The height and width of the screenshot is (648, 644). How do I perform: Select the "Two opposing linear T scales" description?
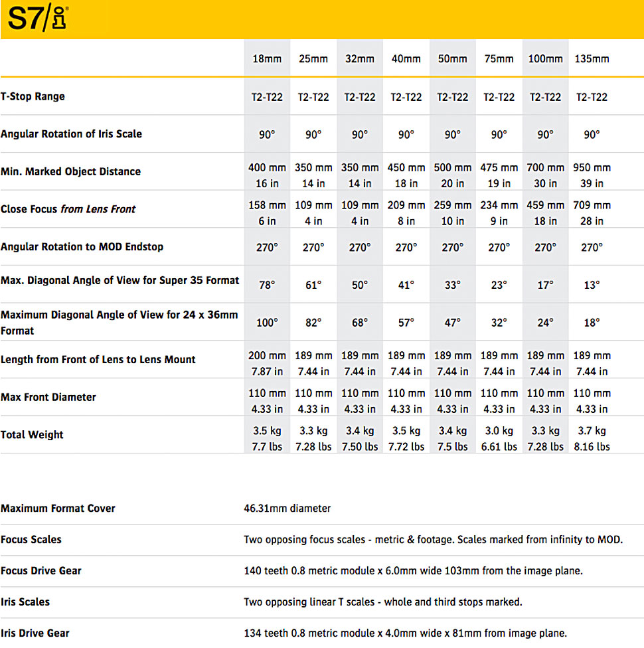coord(383,602)
